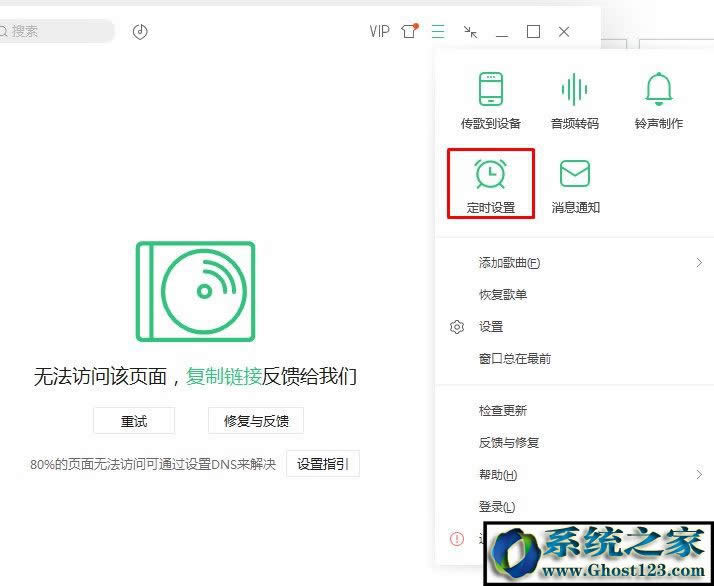Click the green music disc illustration
This screenshot has height=586, width=714.
coord(195,291)
